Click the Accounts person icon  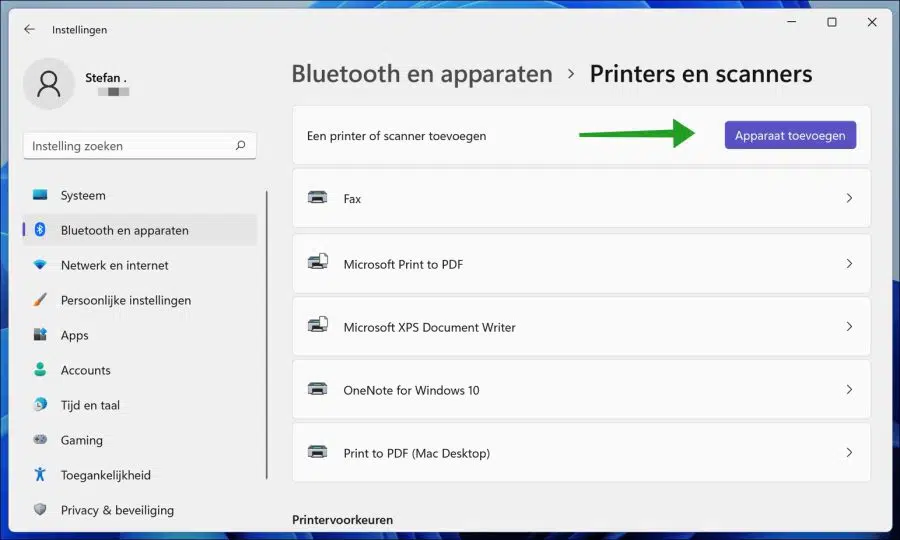(x=40, y=370)
